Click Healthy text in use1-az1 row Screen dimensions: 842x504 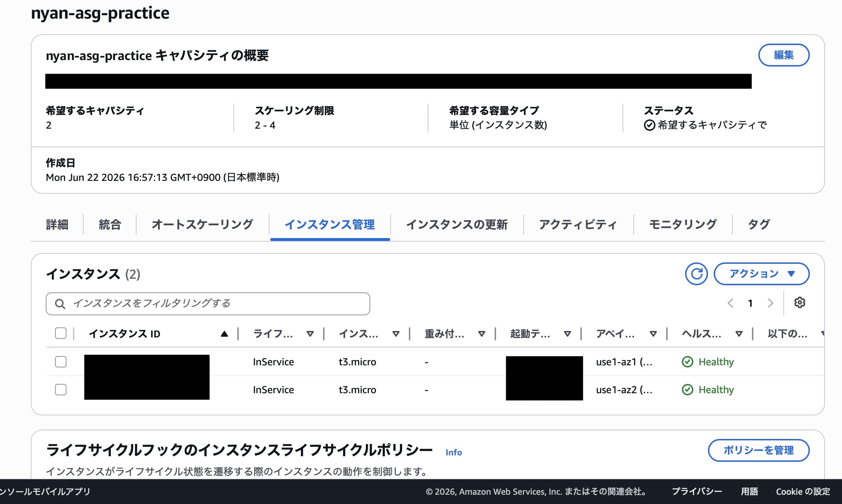click(716, 362)
